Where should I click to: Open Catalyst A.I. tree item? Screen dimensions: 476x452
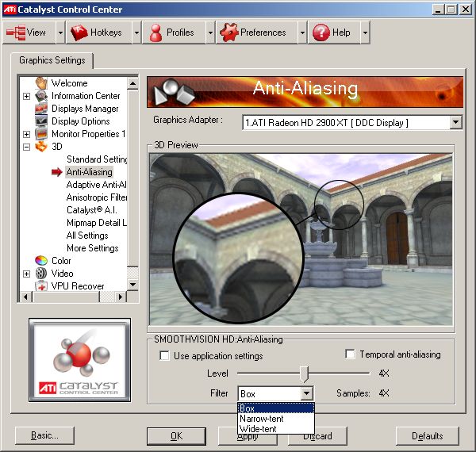(92, 210)
